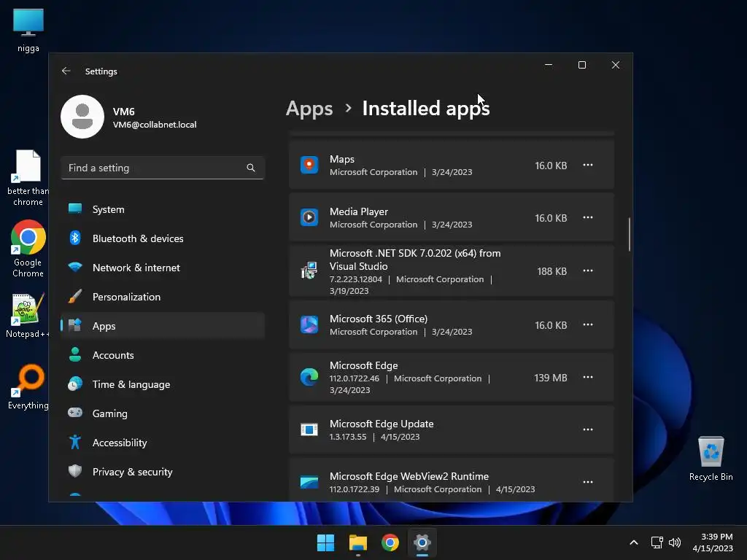Image resolution: width=747 pixels, height=560 pixels.
Task: Open Privacy & security settings
Action: [163, 472]
